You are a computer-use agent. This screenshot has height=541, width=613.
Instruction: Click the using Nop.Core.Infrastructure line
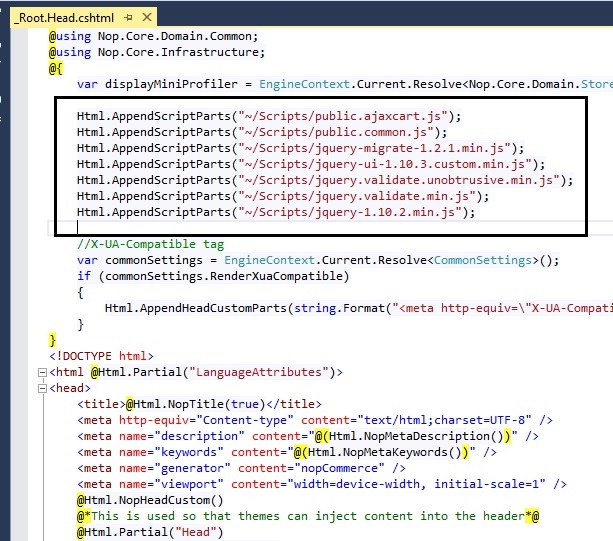click(x=157, y=52)
